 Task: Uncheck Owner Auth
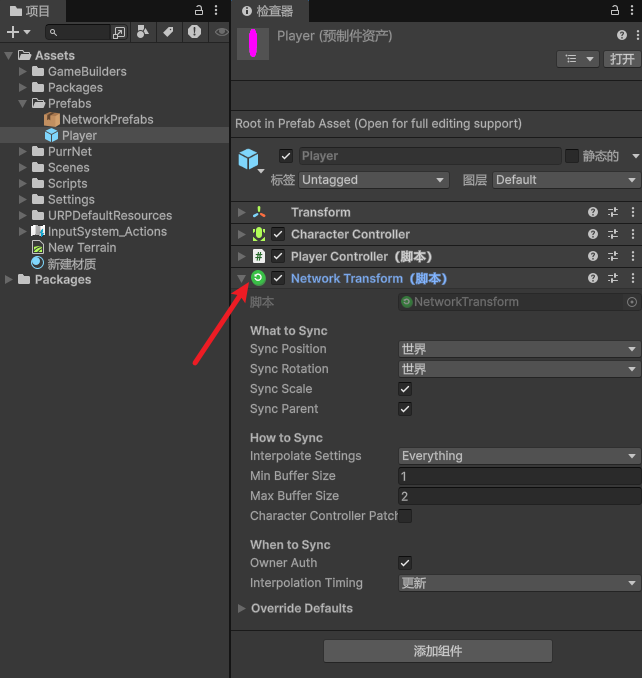tap(405, 563)
